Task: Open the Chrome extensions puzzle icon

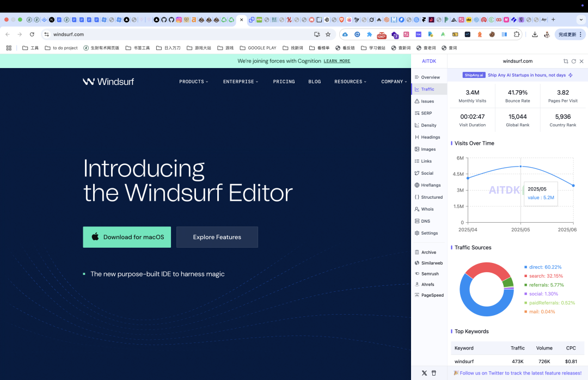Action: (x=516, y=34)
